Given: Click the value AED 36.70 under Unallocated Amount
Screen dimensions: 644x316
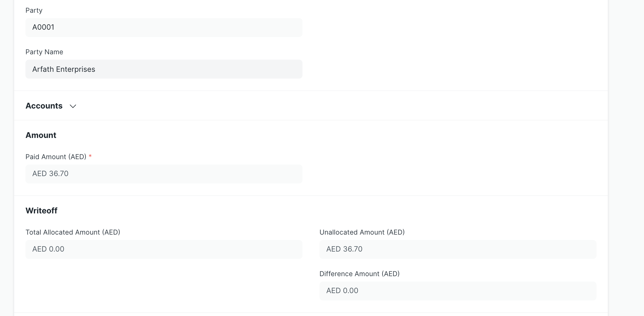Looking at the screenshot, I should pos(344,249).
